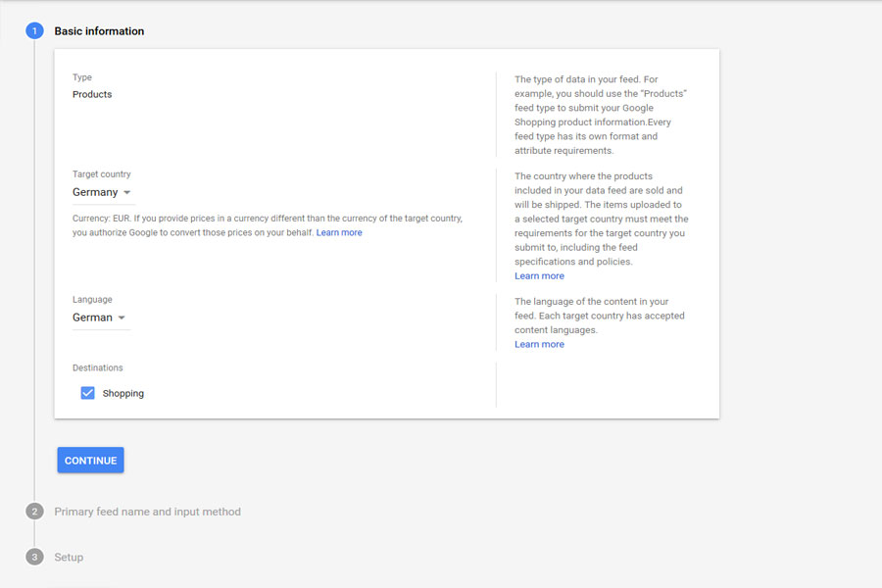Open the Language dropdown showing German
Viewport: 882px width, 588px height.
[93, 318]
